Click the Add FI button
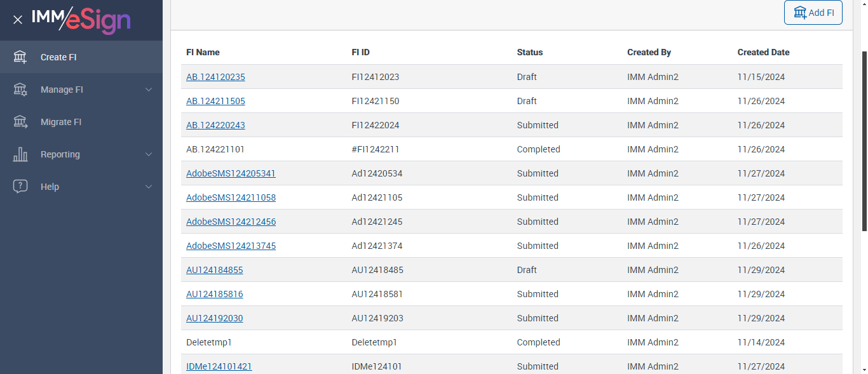 pyautogui.click(x=813, y=13)
